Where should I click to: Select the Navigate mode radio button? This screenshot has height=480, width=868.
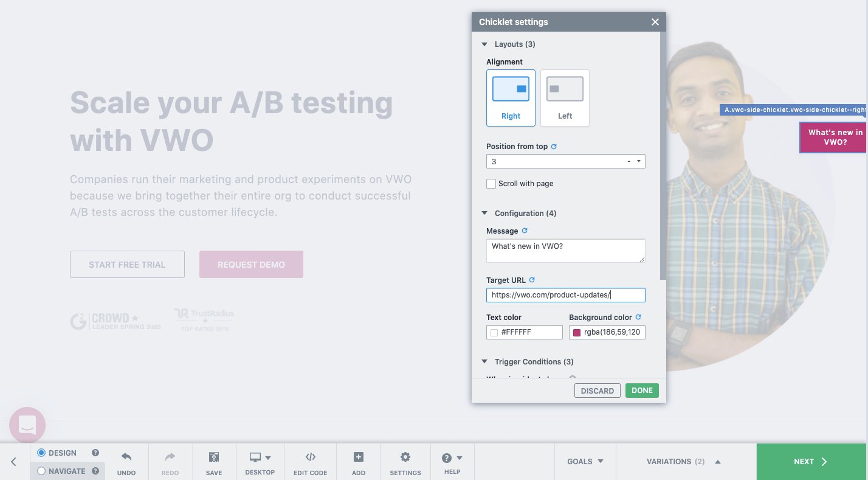click(41, 471)
